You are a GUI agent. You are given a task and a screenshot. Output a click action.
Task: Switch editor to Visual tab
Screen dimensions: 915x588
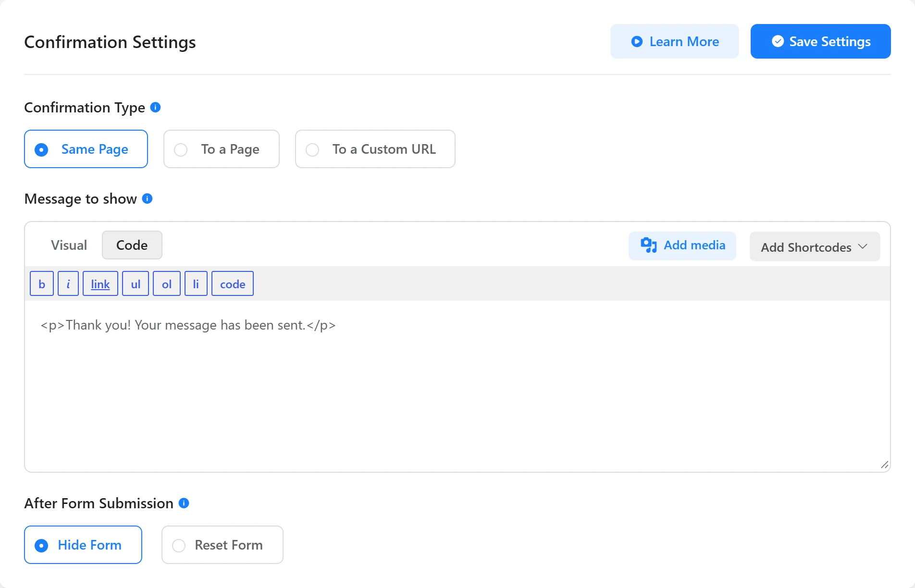[69, 245]
